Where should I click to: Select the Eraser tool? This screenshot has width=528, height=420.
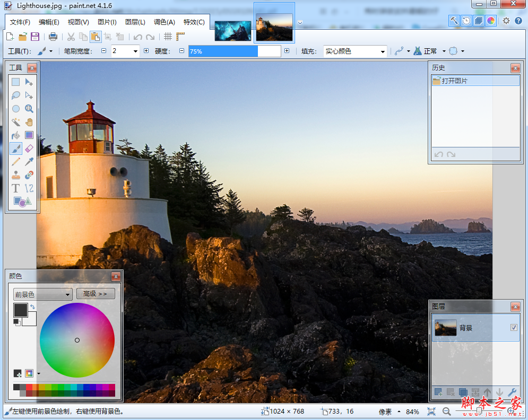click(x=29, y=148)
